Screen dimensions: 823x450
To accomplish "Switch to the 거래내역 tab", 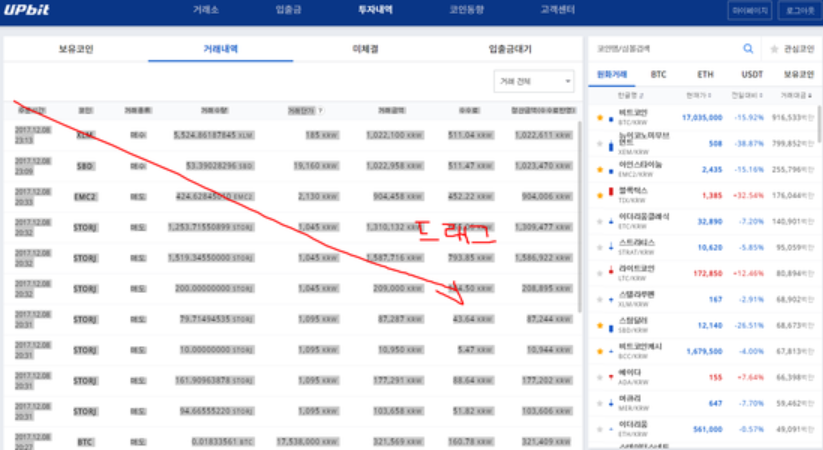I will [x=220, y=49].
